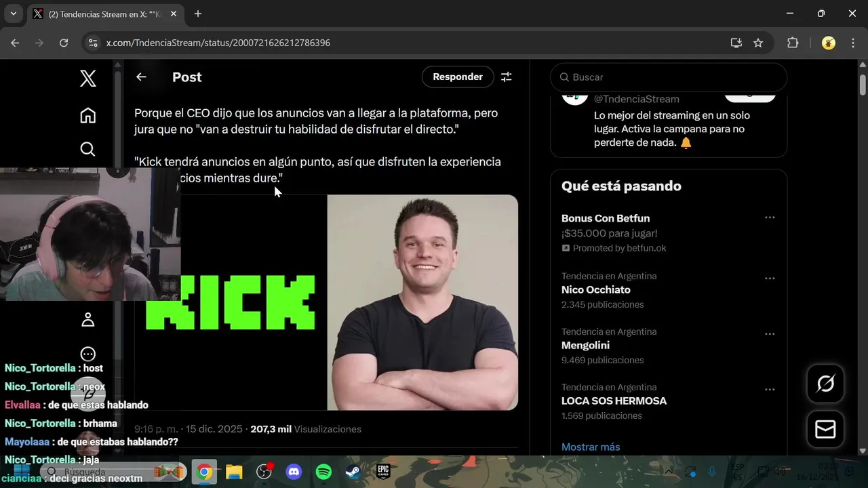This screenshot has height=488, width=868.
Task: Open the Chrome profile avatar
Action: tap(829, 43)
